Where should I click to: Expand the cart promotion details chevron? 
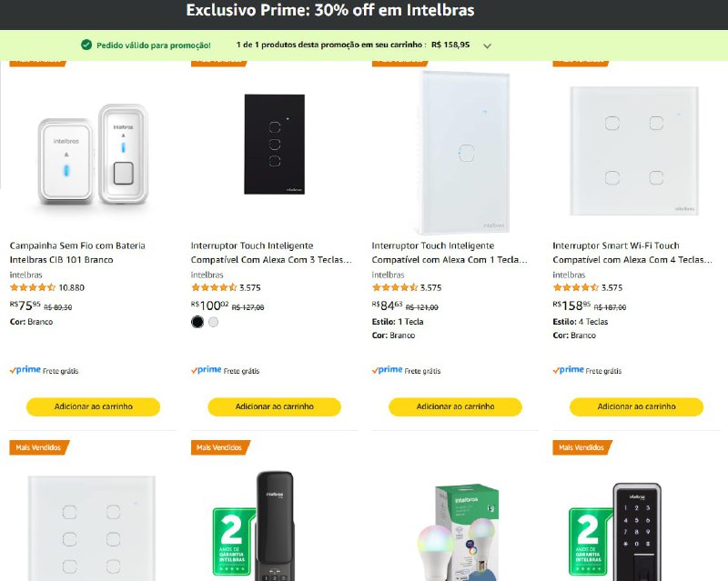488,45
